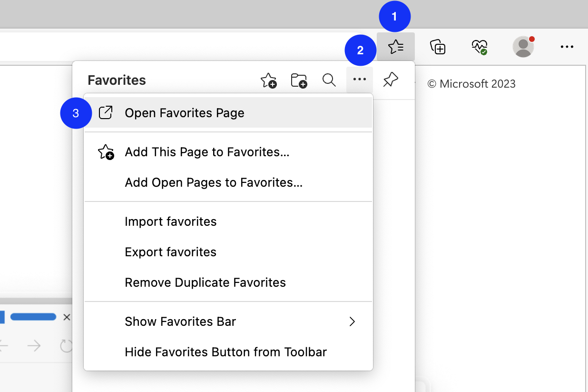Click the Favorites star button in toolbar
This screenshot has height=392, width=588.
[x=396, y=47]
